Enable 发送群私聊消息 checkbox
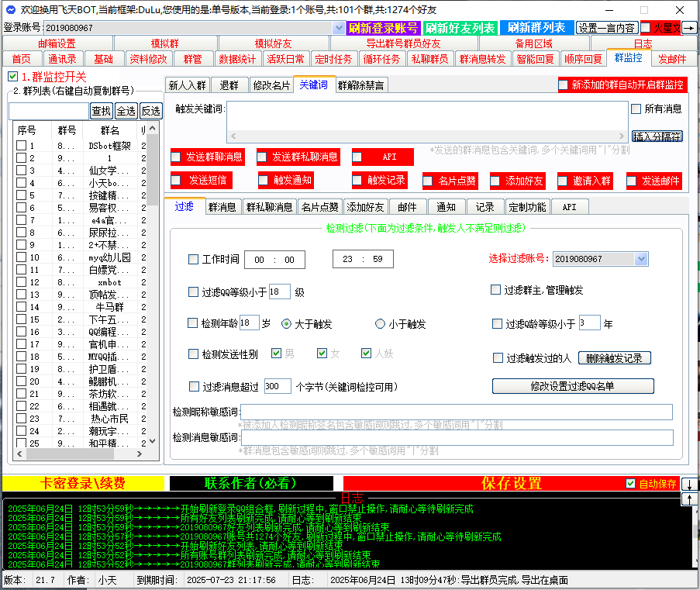The image size is (700, 590). [262, 157]
